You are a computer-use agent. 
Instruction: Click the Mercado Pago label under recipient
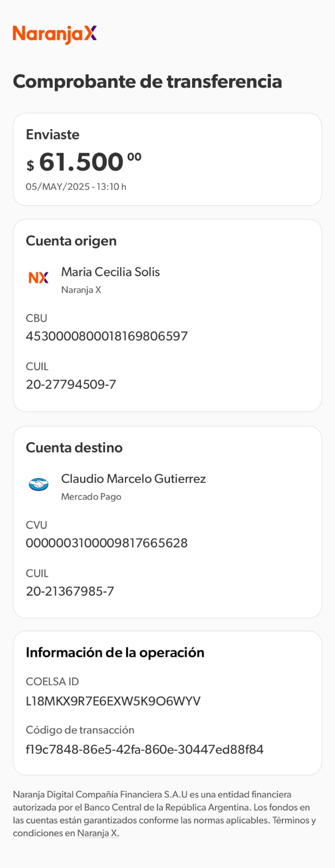click(x=91, y=496)
